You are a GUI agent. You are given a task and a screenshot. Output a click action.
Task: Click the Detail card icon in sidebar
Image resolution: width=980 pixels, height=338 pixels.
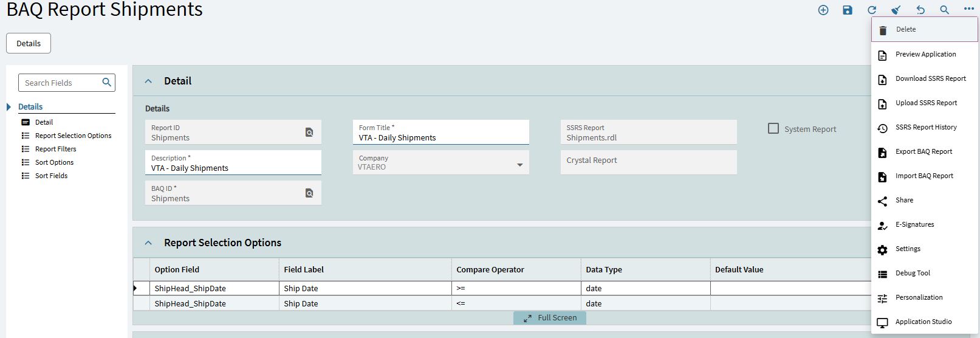[x=26, y=122]
